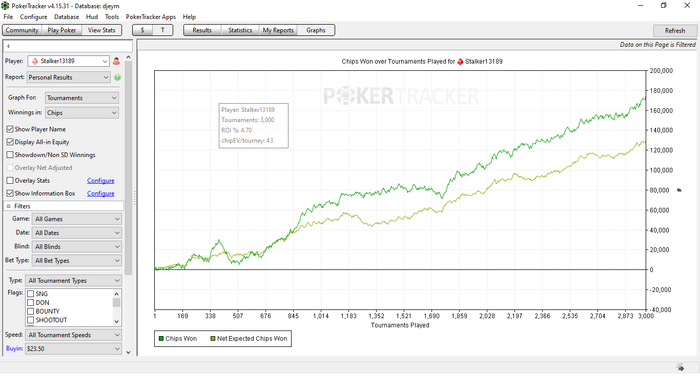Check the BOUNTY flag
700x390 pixels.
pos(31,311)
